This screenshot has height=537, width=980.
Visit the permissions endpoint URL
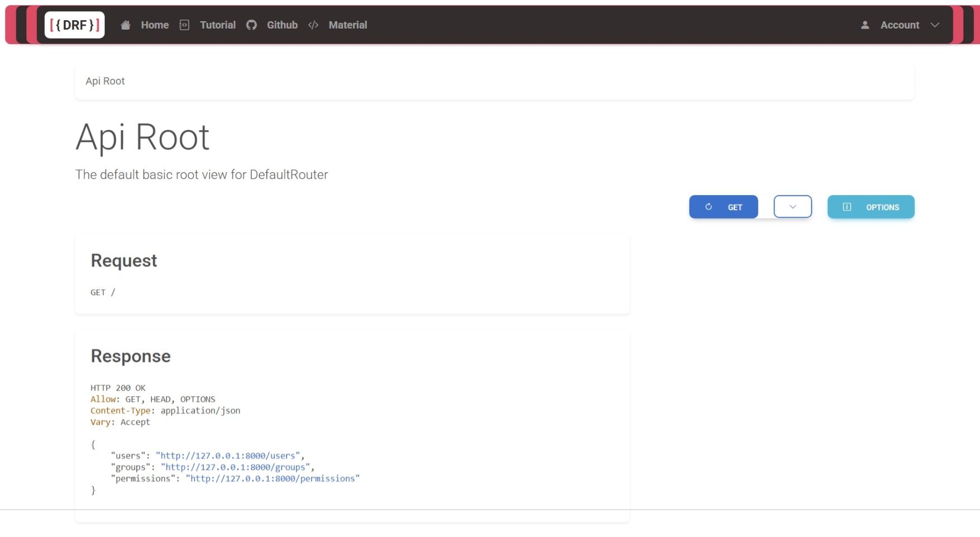pyautogui.click(x=273, y=479)
